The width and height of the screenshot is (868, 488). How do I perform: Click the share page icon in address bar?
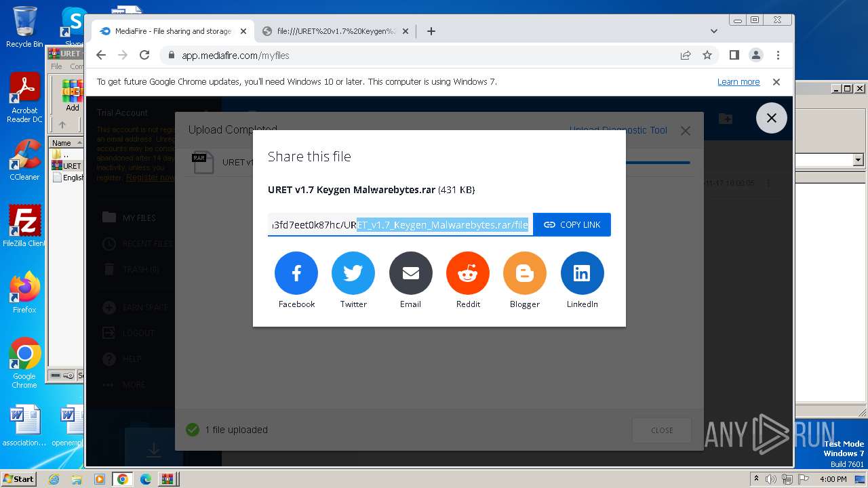pos(686,56)
